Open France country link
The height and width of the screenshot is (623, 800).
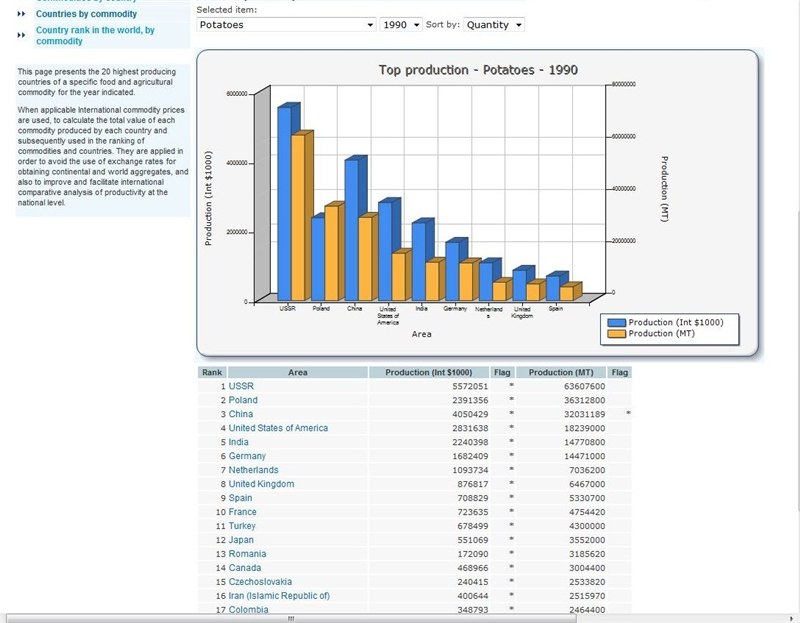(242, 512)
